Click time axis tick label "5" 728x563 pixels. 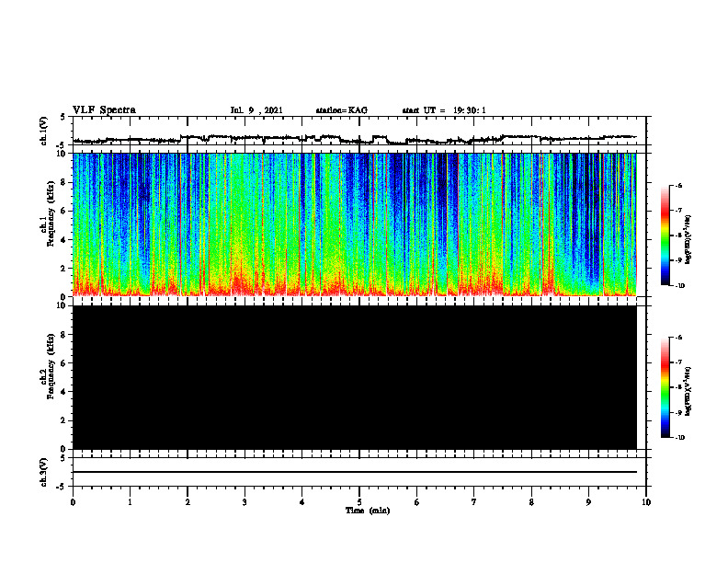359,502
